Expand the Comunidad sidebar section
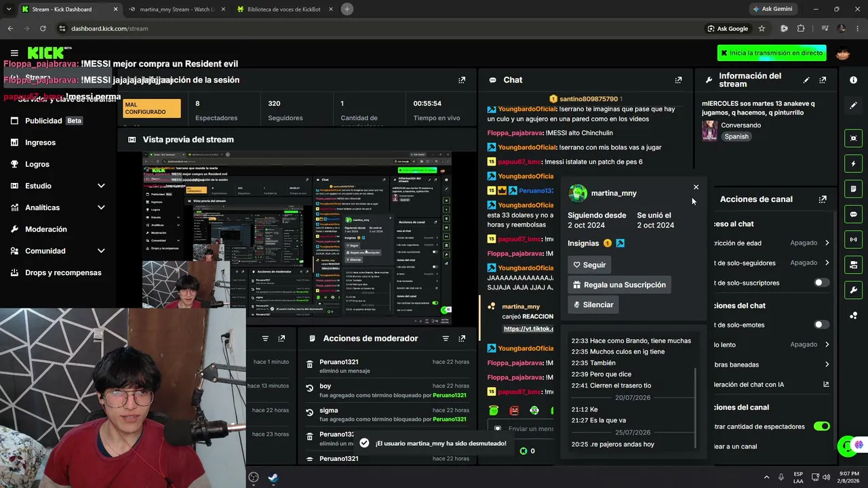This screenshot has height=488, width=868. click(101, 251)
